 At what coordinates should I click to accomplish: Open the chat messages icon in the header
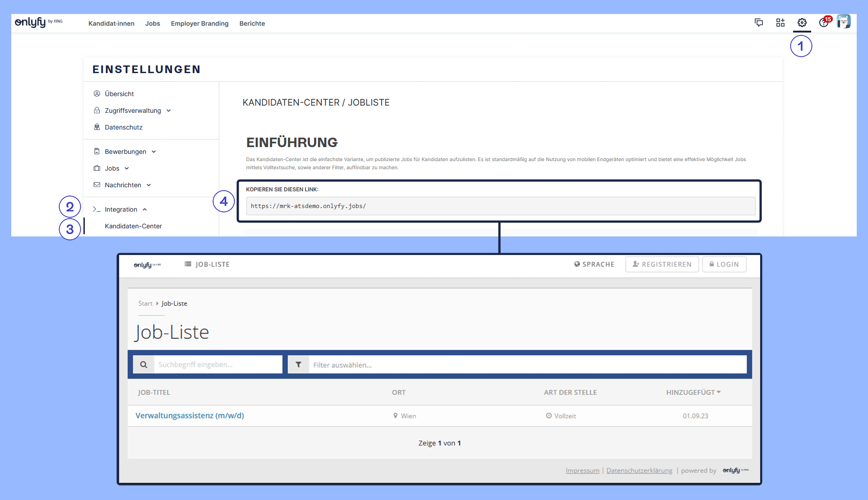[x=759, y=23]
